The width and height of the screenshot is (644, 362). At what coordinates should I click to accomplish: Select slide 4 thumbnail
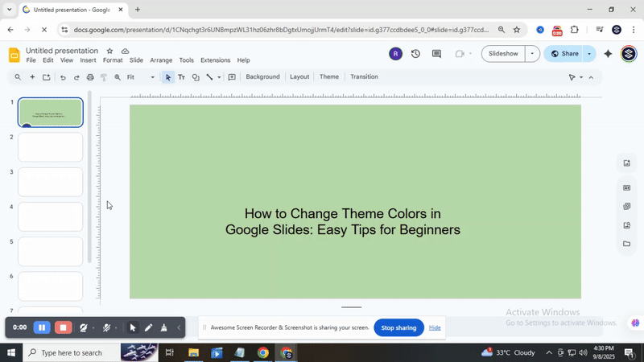[x=51, y=216]
